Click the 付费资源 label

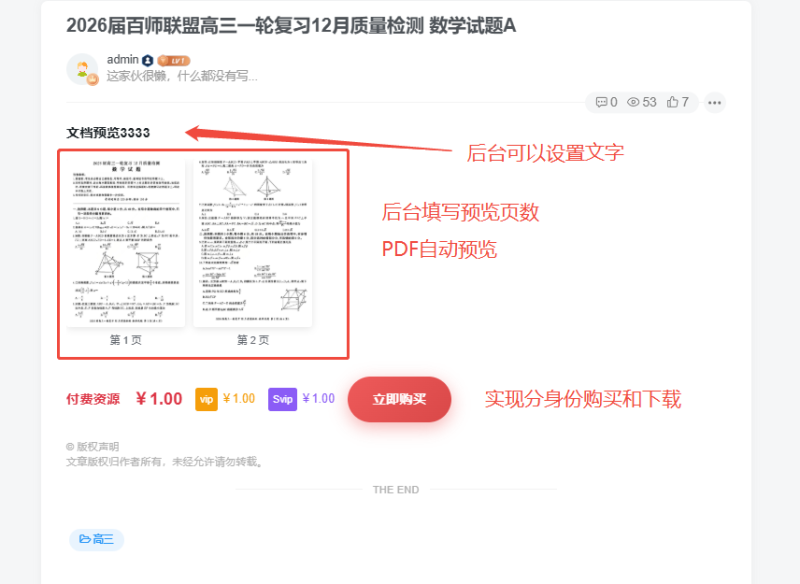[x=93, y=399]
